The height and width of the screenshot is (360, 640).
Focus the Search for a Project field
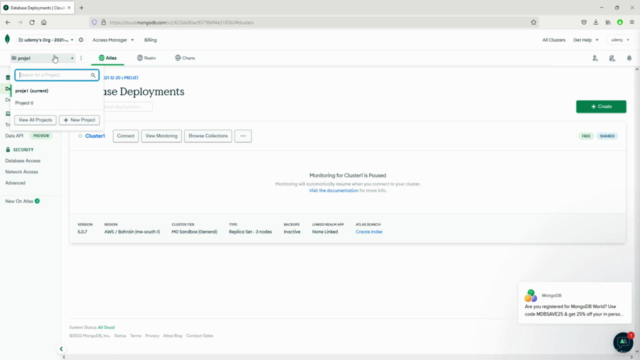tap(57, 75)
